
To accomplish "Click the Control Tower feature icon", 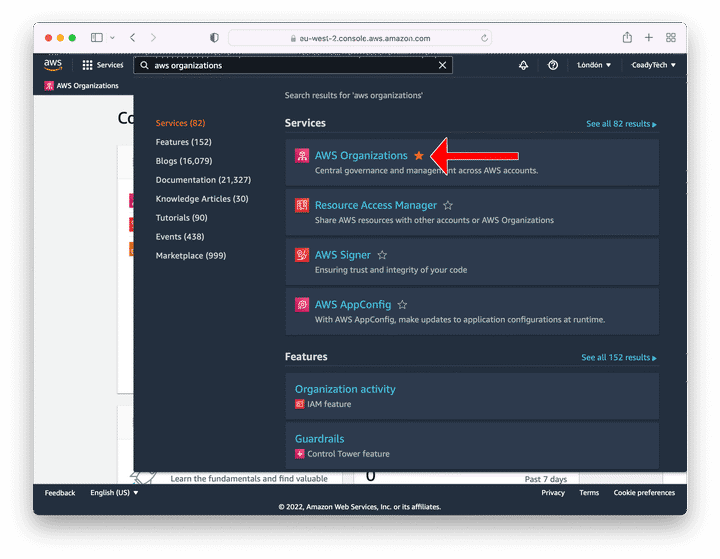I will [x=299, y=454].
